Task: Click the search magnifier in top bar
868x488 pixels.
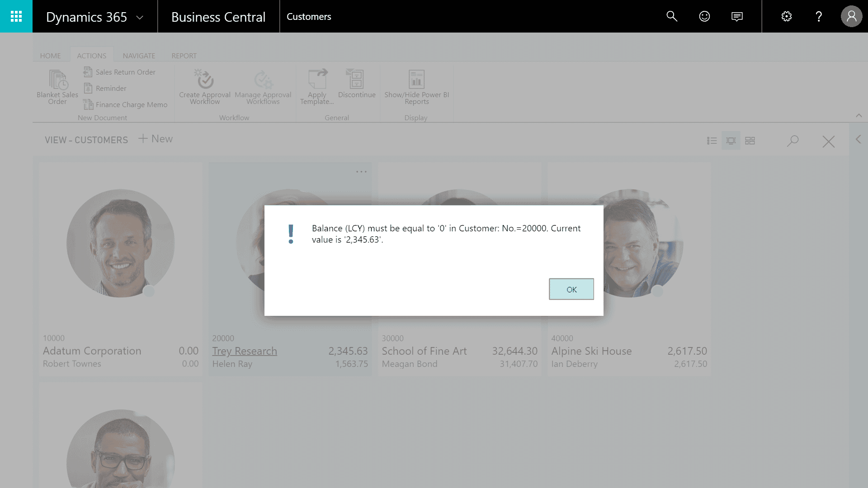Action: [672, 16]
